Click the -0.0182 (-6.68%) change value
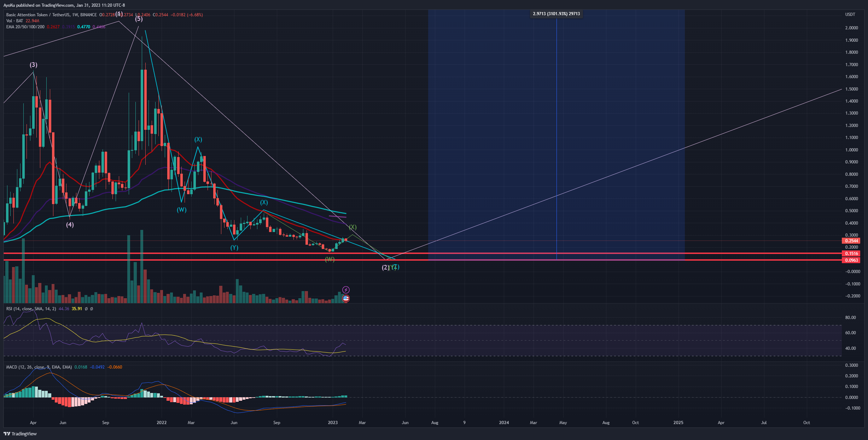 click(x=187, y=15)
